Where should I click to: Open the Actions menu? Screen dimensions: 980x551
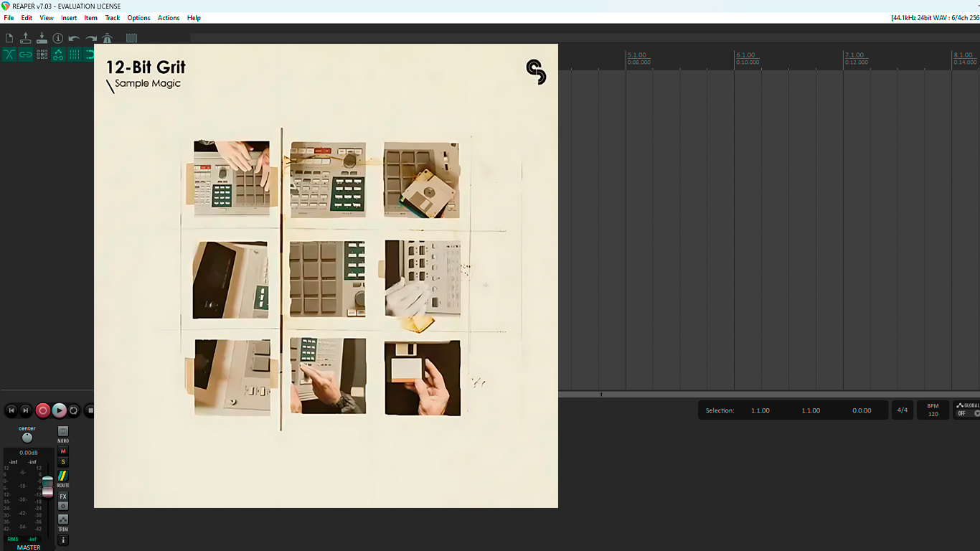coord(169,18)
